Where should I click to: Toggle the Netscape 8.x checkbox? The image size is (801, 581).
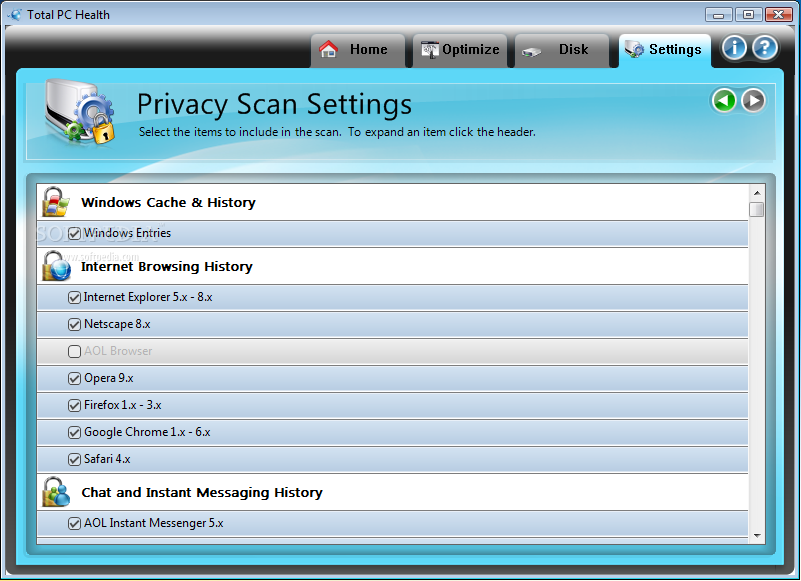click(x=75, y=324)
